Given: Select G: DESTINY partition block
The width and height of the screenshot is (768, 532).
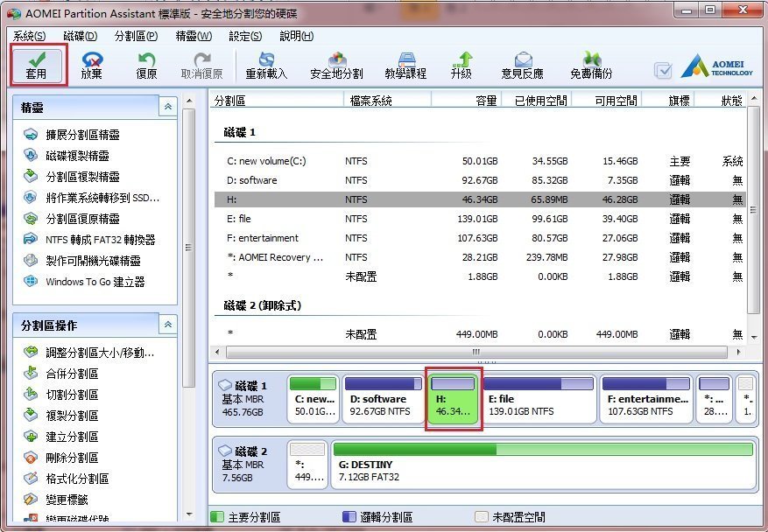Looking at the screenshot, I should click(543, 465).
